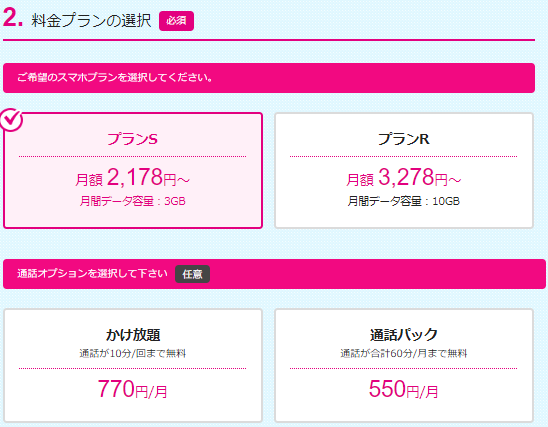
Task: Click the 任意 optional badge
Action: coord(192,274)
